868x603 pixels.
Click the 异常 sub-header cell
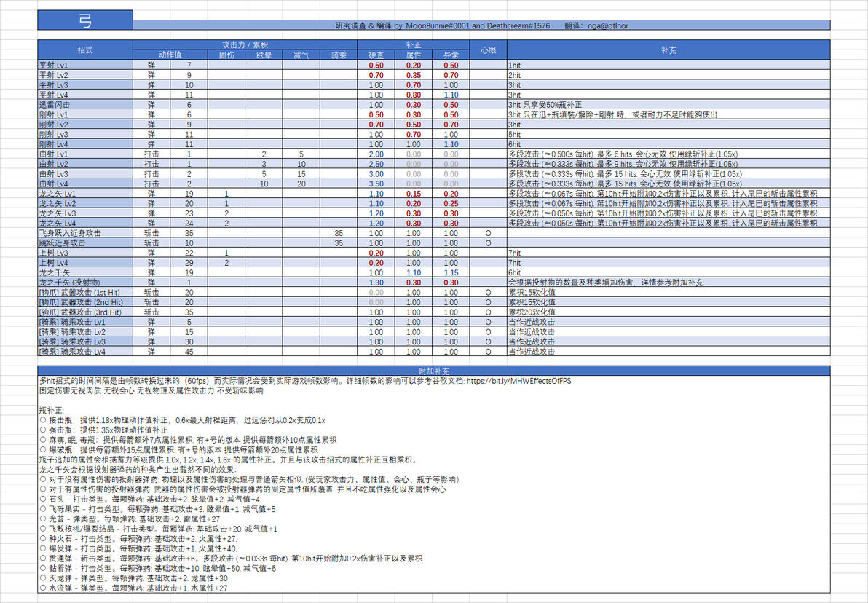[x=451, y=55]
